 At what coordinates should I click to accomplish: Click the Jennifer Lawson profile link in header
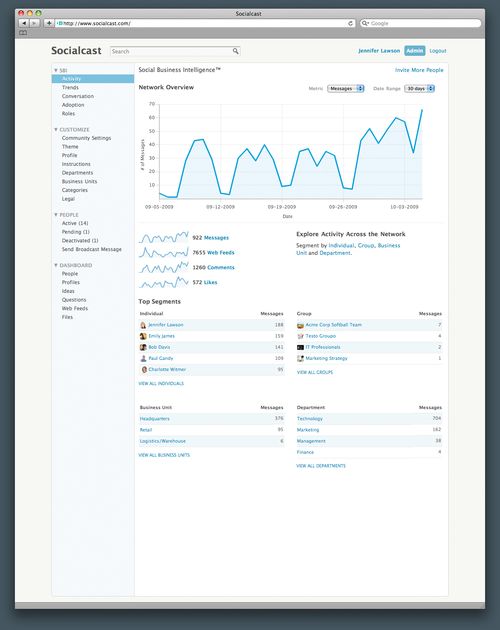pyautogui.click(x=379, y=51)
